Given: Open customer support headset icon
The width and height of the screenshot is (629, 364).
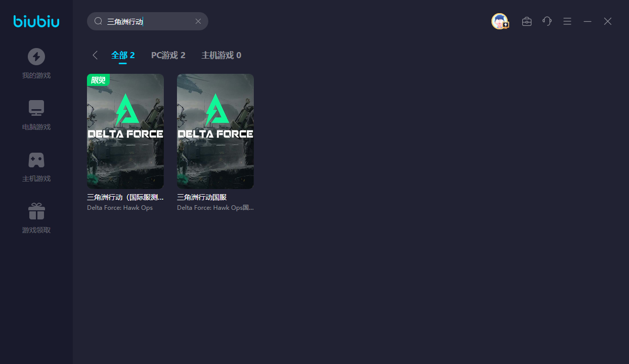Looking at the screenshot, I should pos(547,21).
